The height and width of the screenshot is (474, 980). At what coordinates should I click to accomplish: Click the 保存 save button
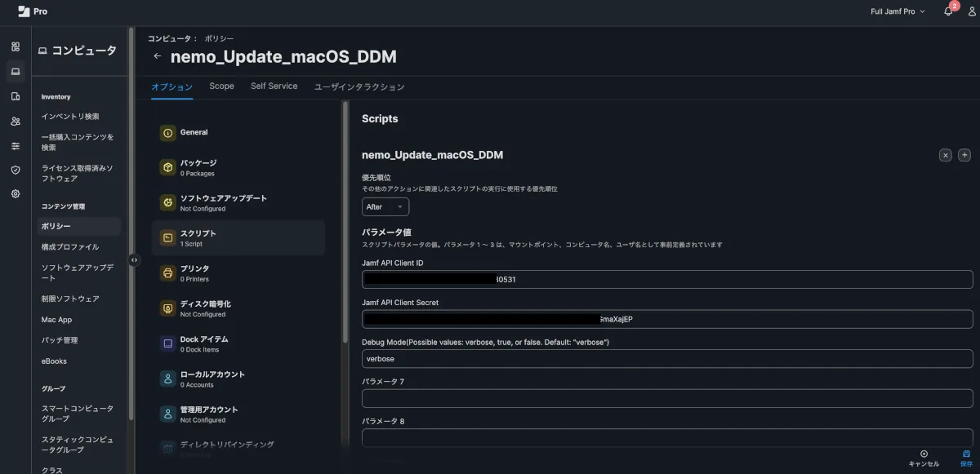(x=966, y=458)
